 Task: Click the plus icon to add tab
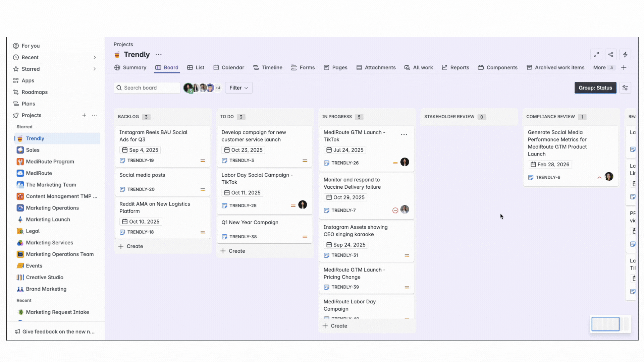624,68
